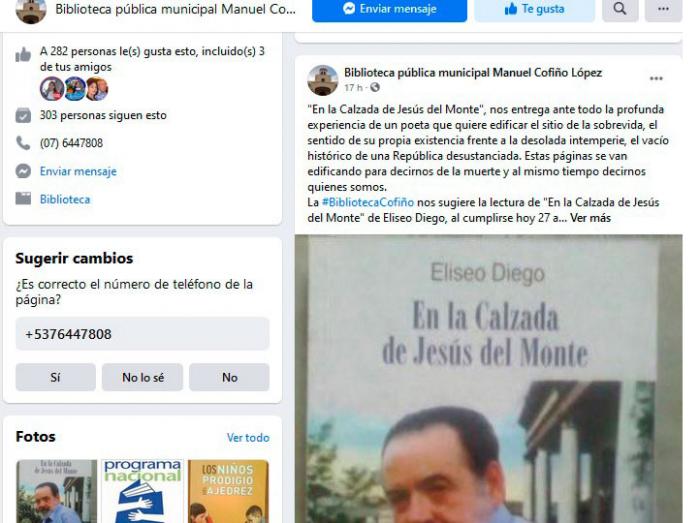Click the phone icon beside (07) 6447808
The width and height of the screenshot is (700, 523).
pos(23,143)
